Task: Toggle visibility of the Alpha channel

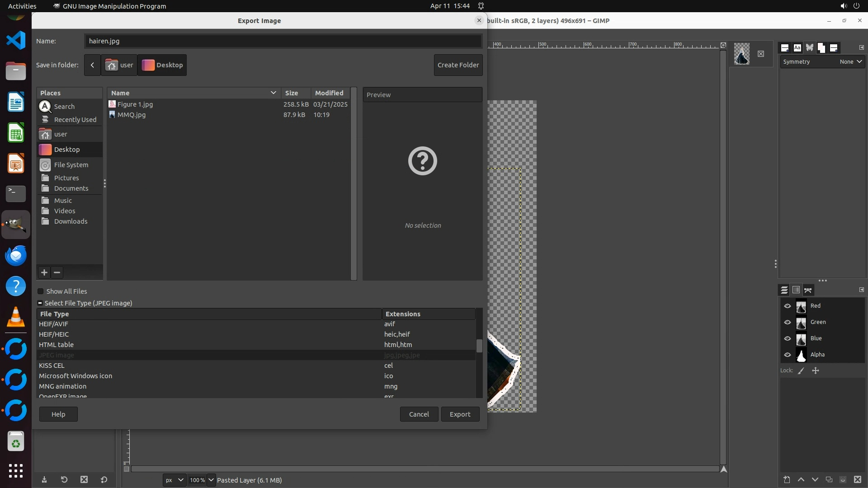Action: click(x=788, y=355)
